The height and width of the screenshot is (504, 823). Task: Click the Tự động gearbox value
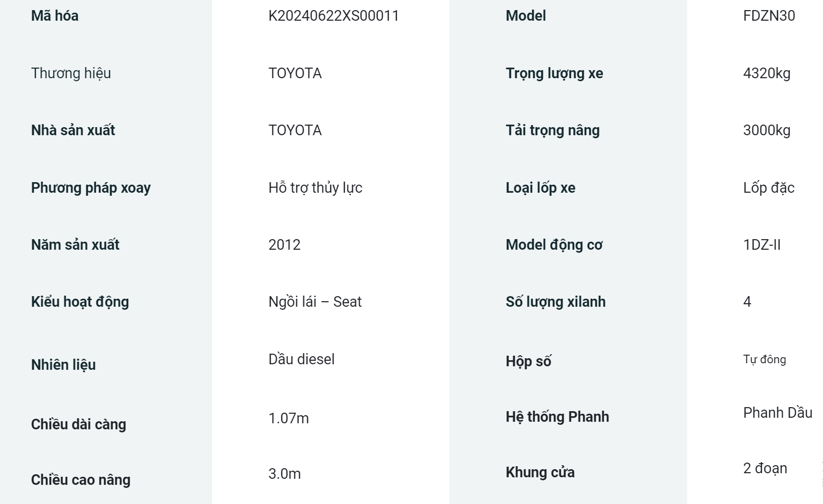tap(764, 359)
